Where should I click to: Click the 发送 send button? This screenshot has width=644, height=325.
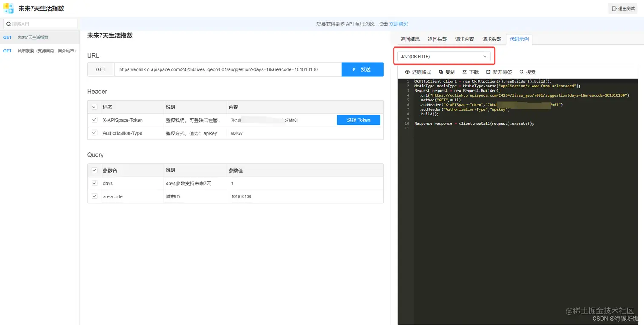click(362, 69)
